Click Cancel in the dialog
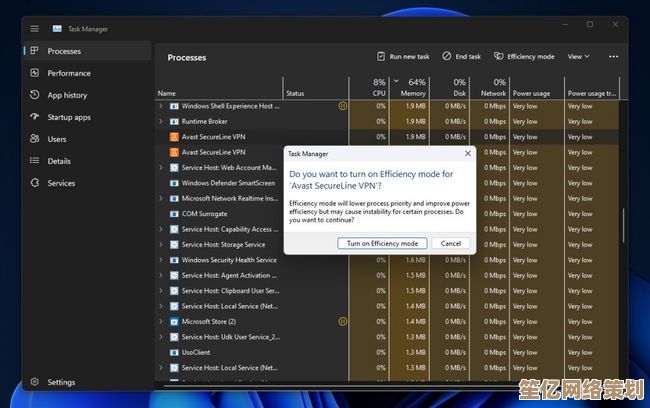Screen dimensions: 650x408 [x=451, y=243]
